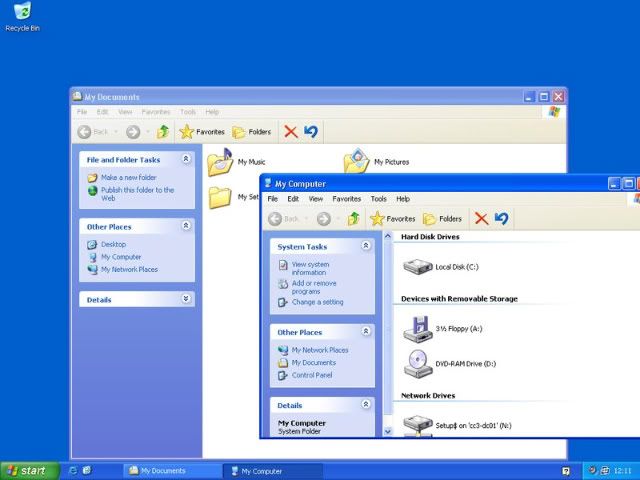This screenshot has width=640, height=480.
Task: Click Forward arrow in My Computer toolbar
Action: click(324, 219)
